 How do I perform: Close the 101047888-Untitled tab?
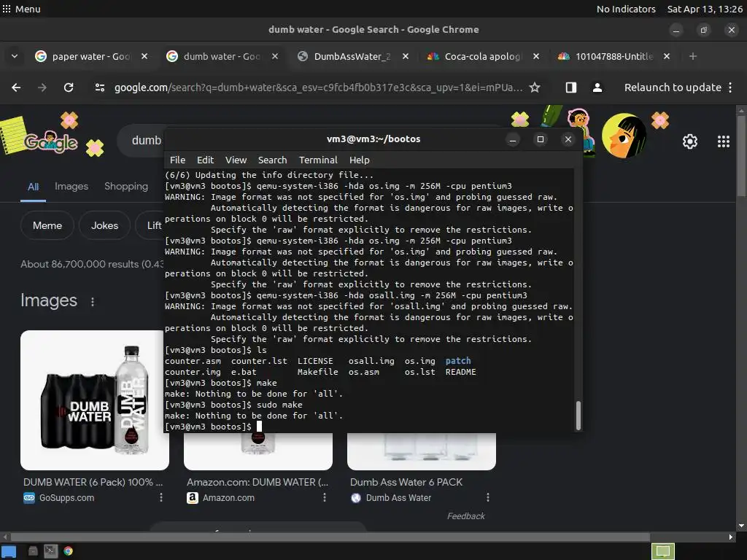click(x=667, y=56)
